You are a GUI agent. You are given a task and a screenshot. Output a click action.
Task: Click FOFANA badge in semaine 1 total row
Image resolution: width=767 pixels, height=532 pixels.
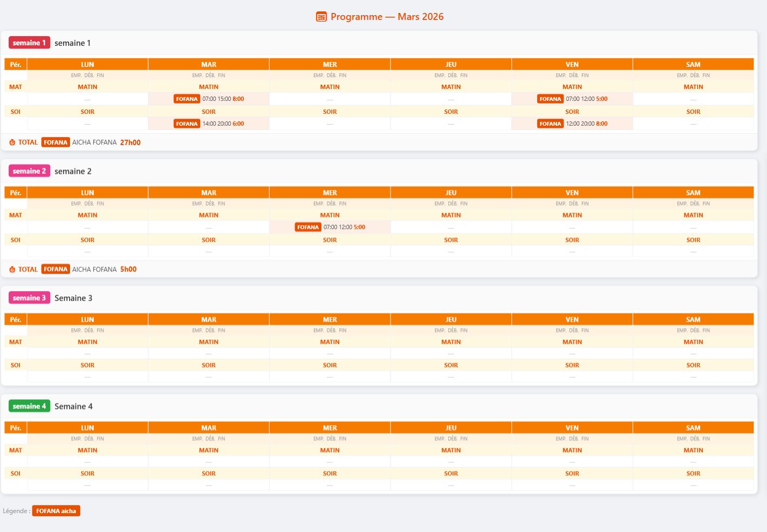tap(56, 142)
